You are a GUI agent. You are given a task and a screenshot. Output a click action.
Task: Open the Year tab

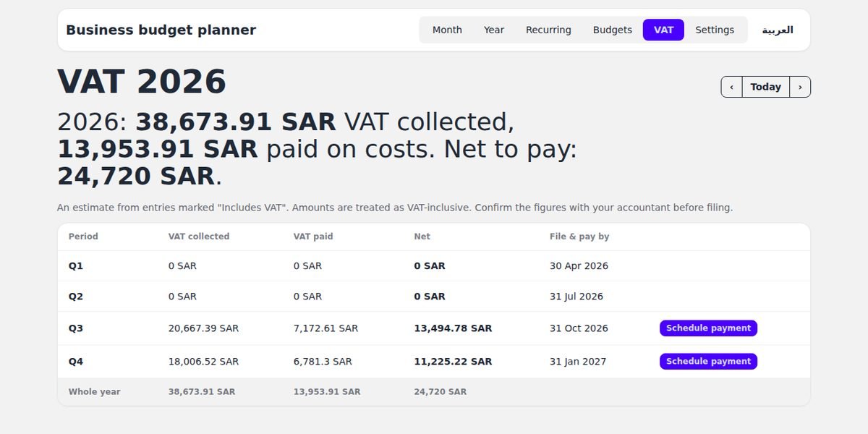coord(494,30)
